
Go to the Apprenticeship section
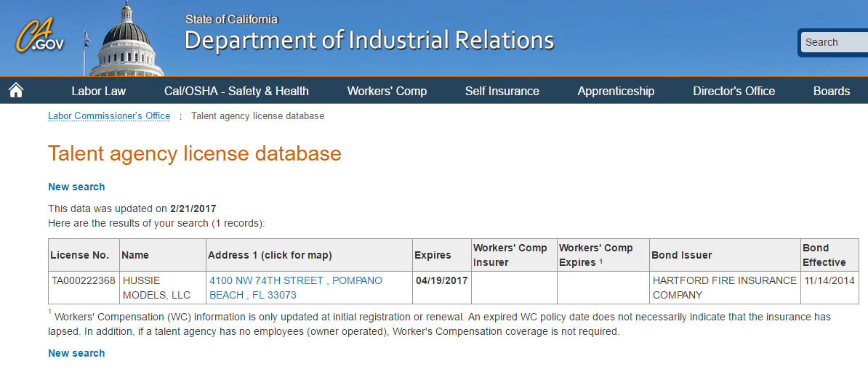point(616,92)
